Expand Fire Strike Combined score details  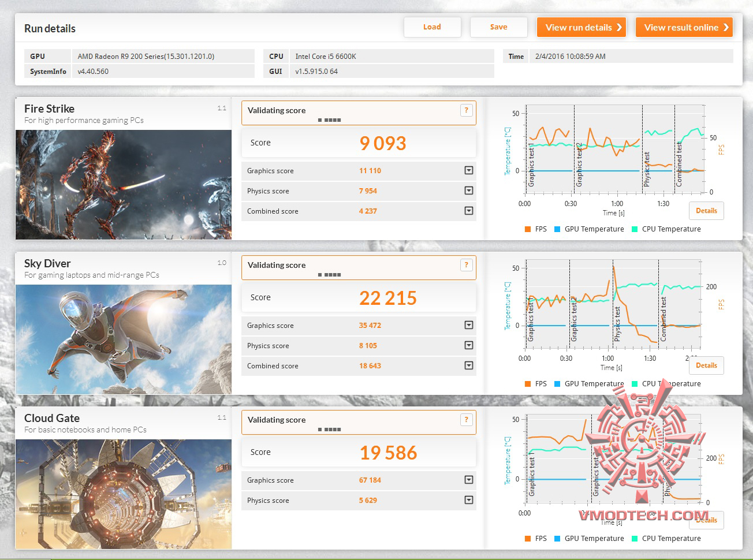(x=469, y=211)
